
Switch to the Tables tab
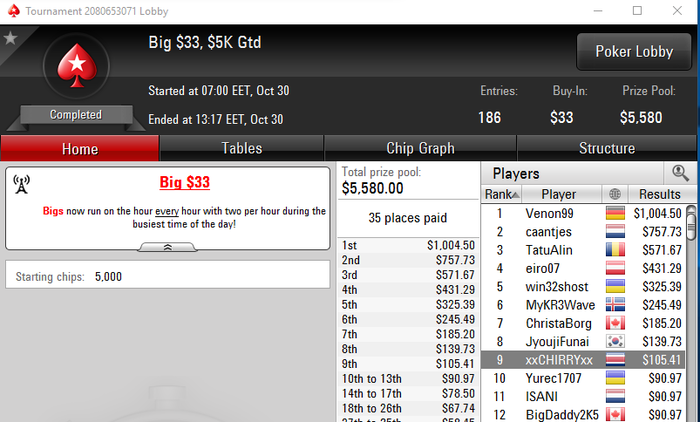tap(242, 148)
